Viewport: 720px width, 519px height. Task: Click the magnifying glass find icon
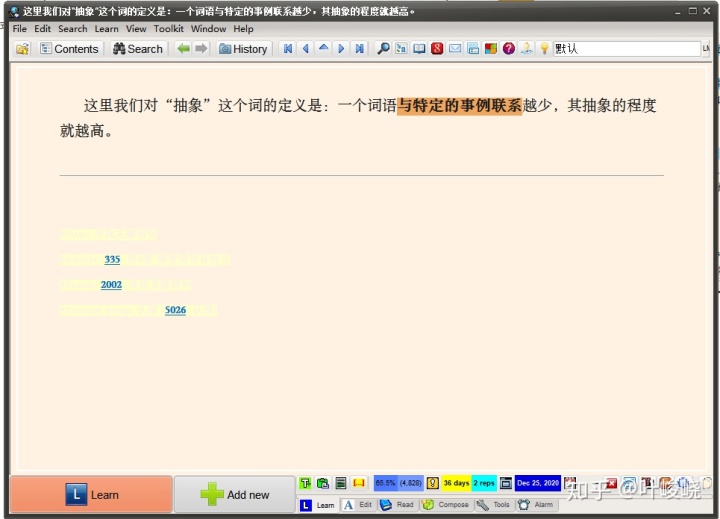coord(383,48)
